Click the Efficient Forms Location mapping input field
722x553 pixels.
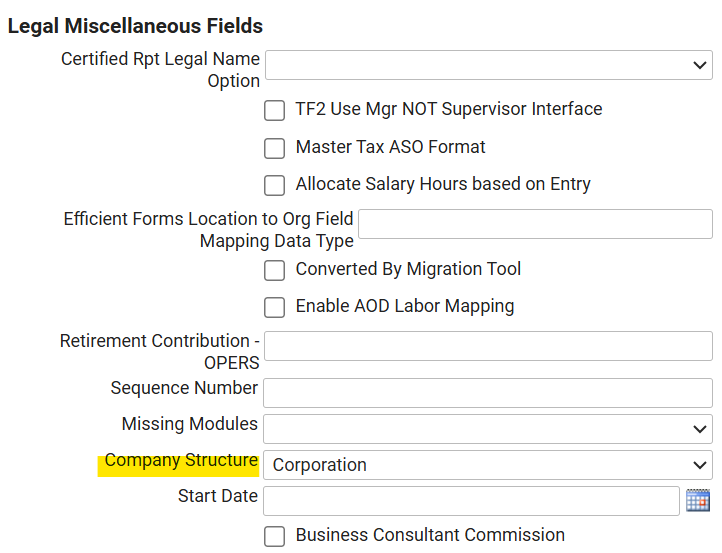[534, 224]
